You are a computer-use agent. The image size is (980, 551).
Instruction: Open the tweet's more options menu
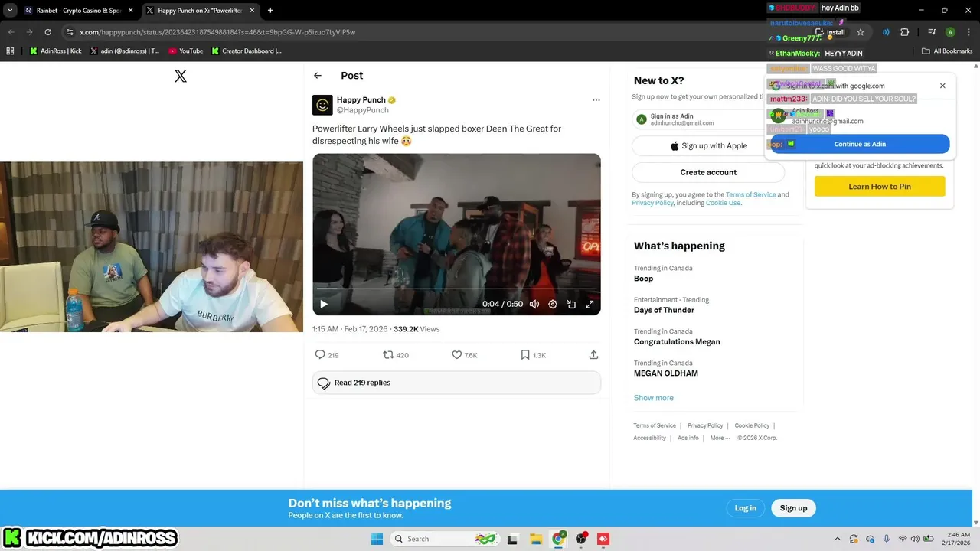click(x=596, y=100)
